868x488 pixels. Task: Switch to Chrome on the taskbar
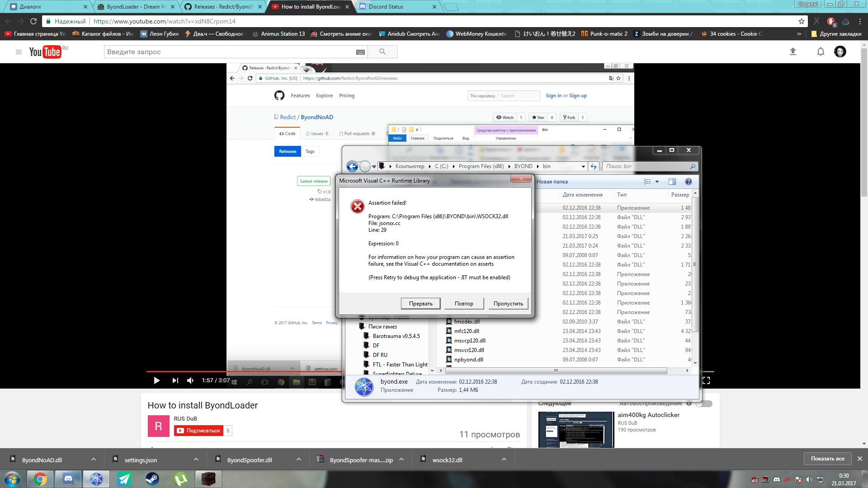click(40, 479)
